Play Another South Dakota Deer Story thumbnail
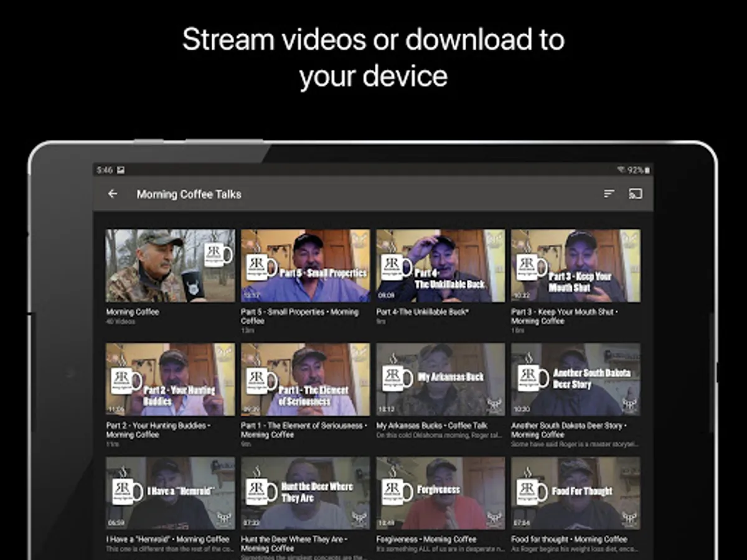The height and width of the screenshot is (560, 747). coord(576,380)
